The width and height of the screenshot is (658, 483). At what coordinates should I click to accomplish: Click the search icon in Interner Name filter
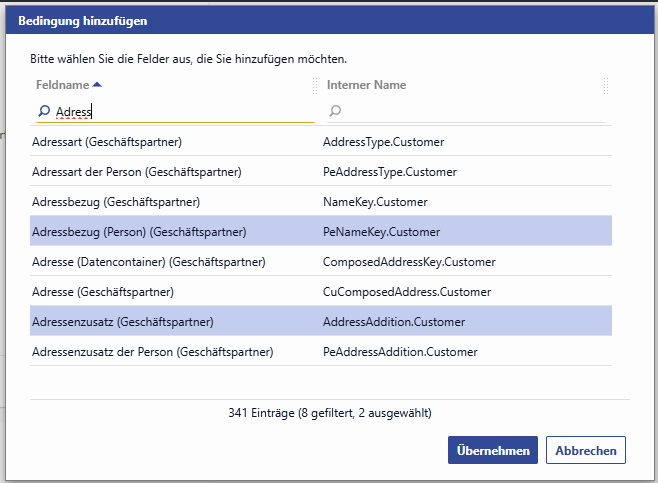coord(335,111)
